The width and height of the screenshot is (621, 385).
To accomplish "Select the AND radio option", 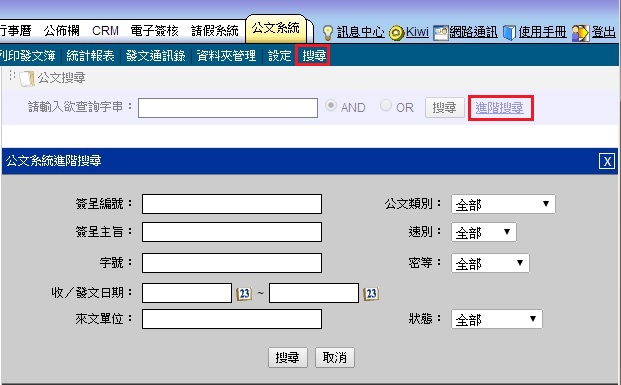I will pyautogui.click(x=331, y=105).
